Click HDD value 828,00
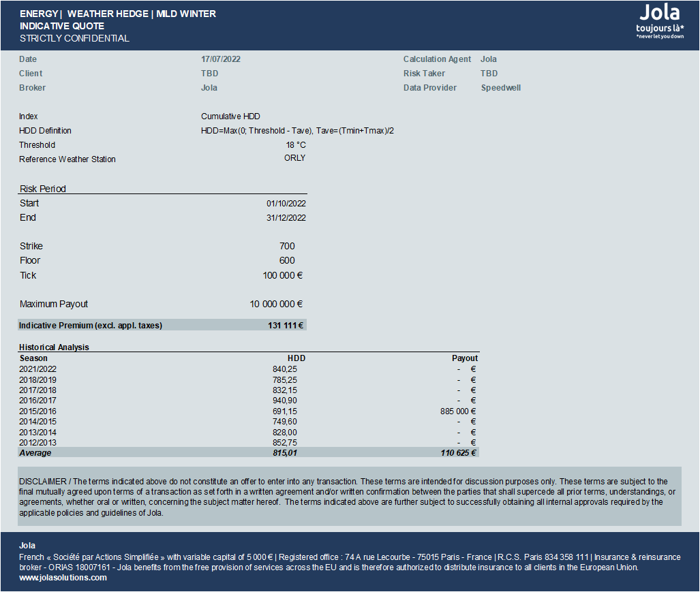This screenshot has height=592, width=700. [285, 433]
